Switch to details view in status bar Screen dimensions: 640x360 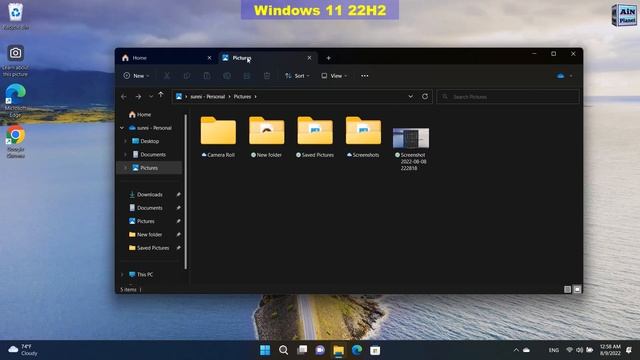click(x=567, y=289)
